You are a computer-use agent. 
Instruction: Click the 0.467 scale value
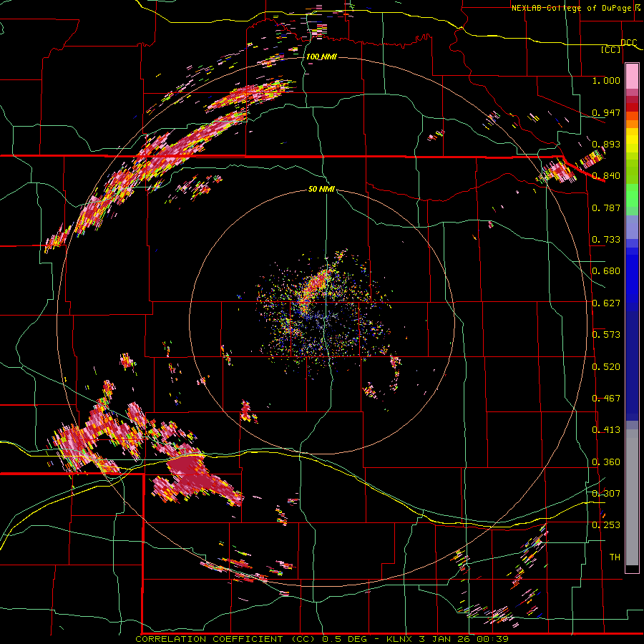click(x=606, y=399)
